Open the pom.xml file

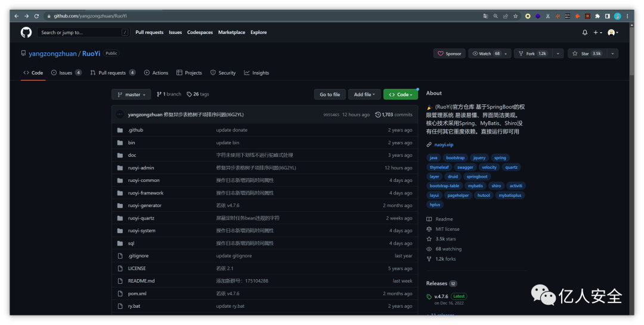pos(137,293)
